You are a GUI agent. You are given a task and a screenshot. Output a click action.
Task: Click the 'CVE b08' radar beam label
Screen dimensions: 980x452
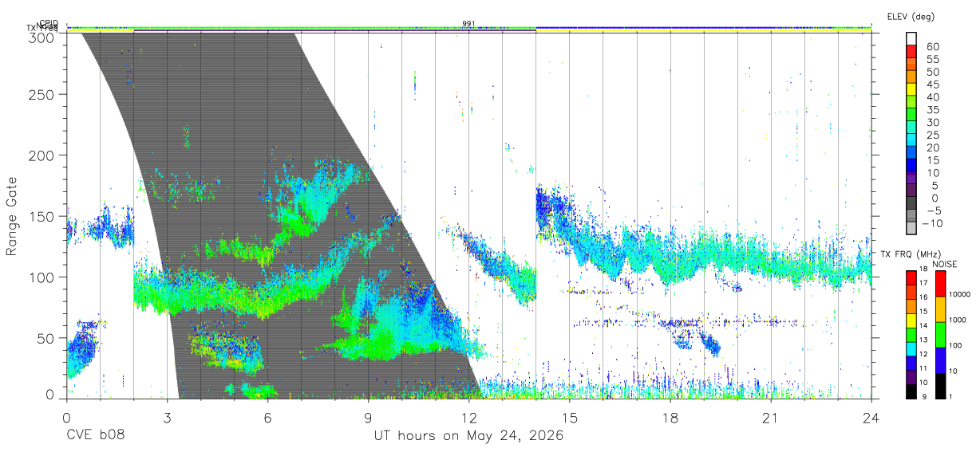click(95, 436)
